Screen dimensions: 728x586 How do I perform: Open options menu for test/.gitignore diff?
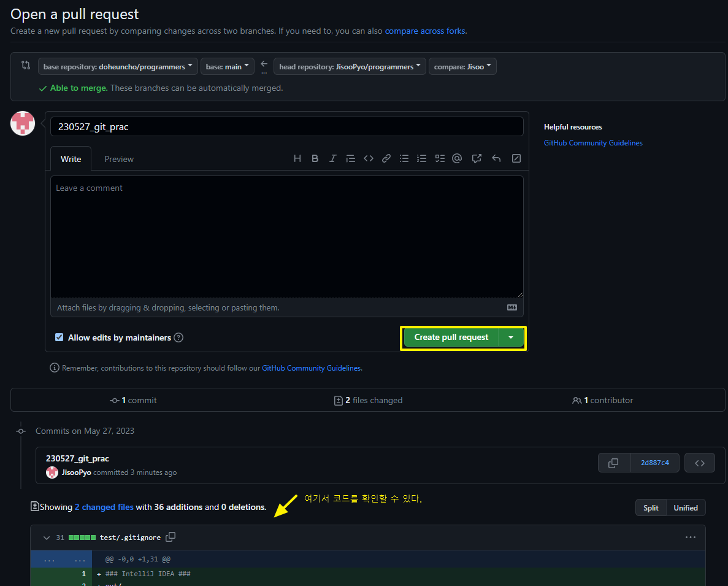pyautogui.click(x=691, y=538)
